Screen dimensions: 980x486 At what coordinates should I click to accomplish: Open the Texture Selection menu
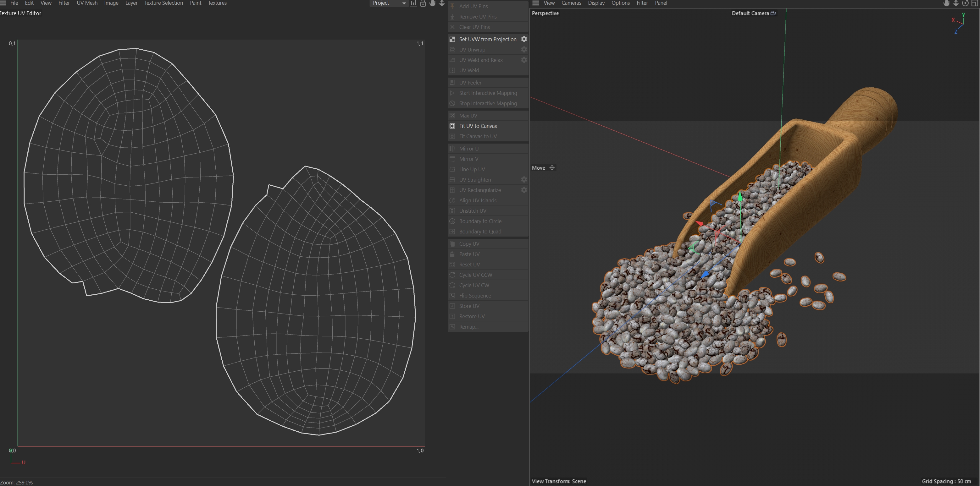(163, 3)
